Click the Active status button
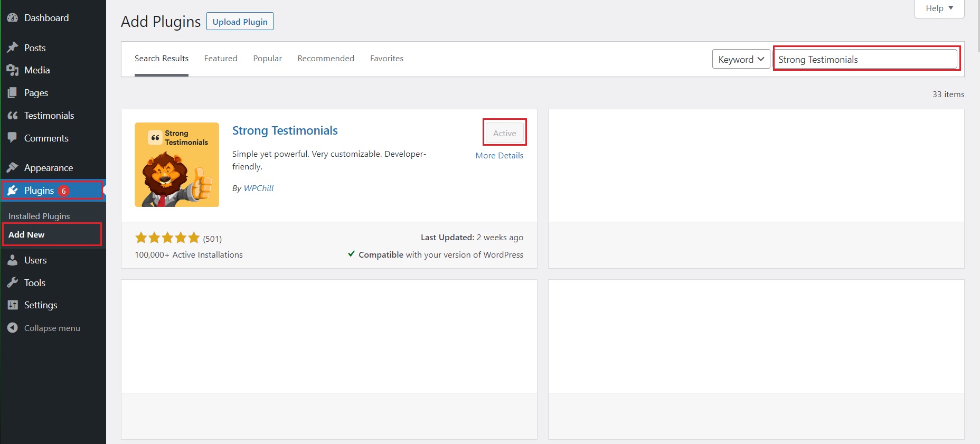Image resolution: width=980 pixels, height=444 pixels. 505,133
